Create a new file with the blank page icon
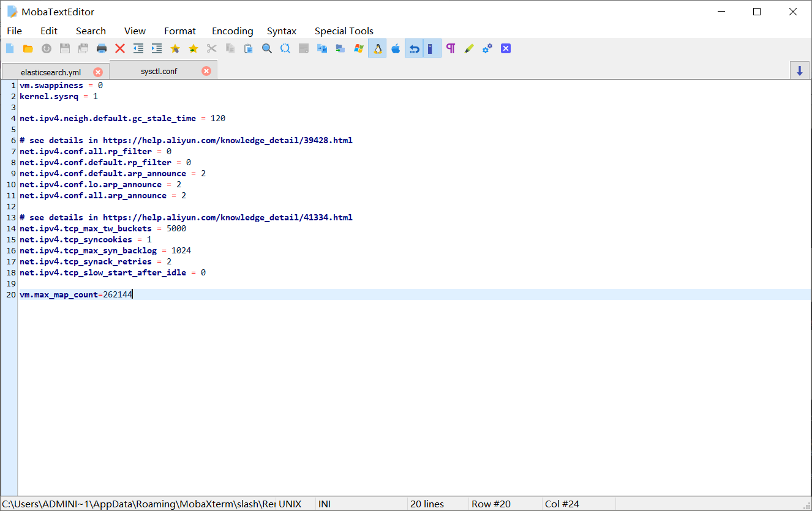812x511 pixels. [x=10, y=48]
